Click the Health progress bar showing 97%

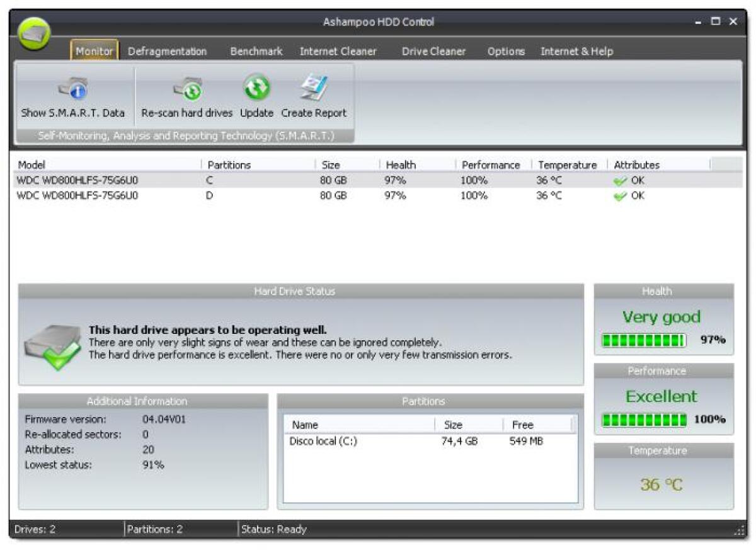(x=643, y=340)
